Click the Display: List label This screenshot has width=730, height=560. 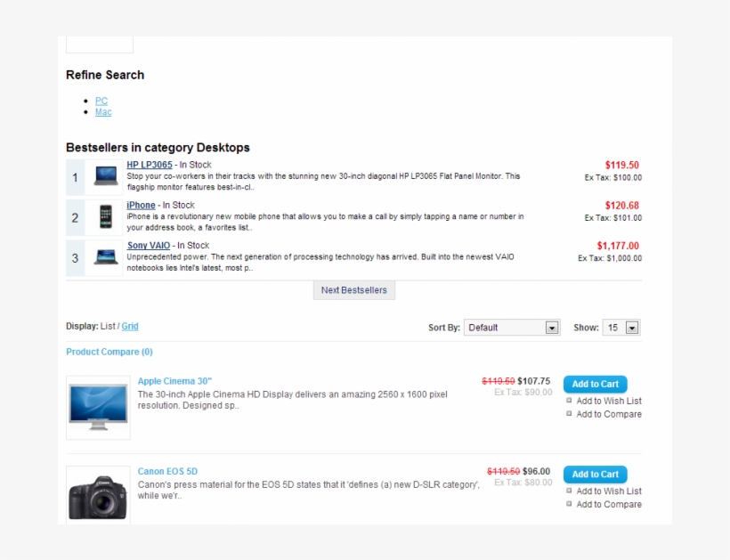click(x=91, y=327)
